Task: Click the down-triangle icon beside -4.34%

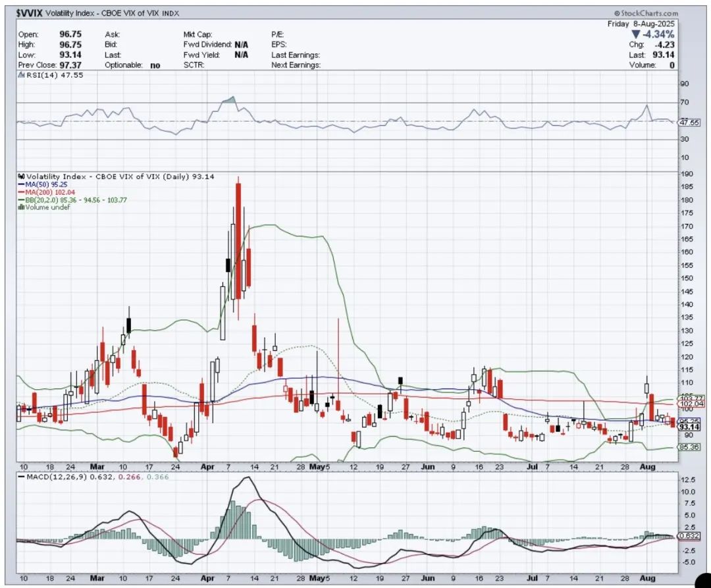Action: tap(635, 34)
